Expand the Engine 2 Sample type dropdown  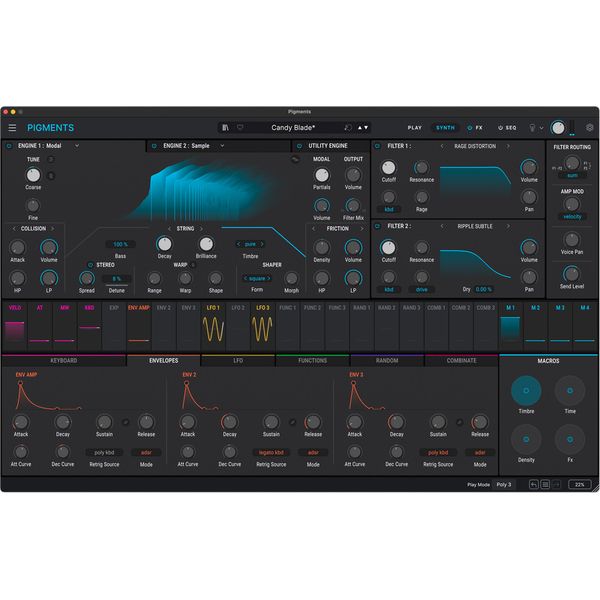tap(222, 146)
